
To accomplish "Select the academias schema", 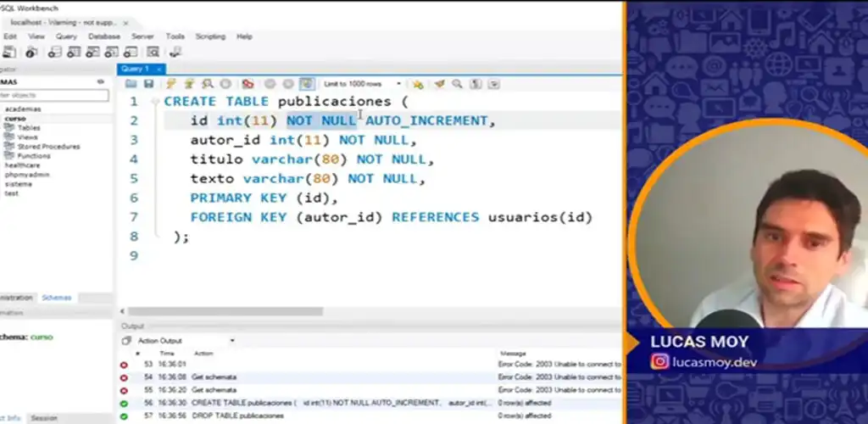I will tap(23, 109).
